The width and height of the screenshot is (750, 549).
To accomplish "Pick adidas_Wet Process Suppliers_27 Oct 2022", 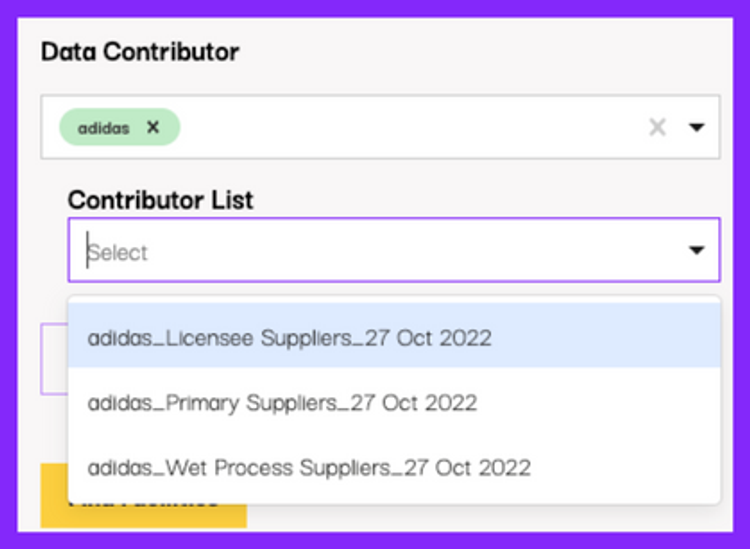I will pyautogui.click(x=309, y=467).
